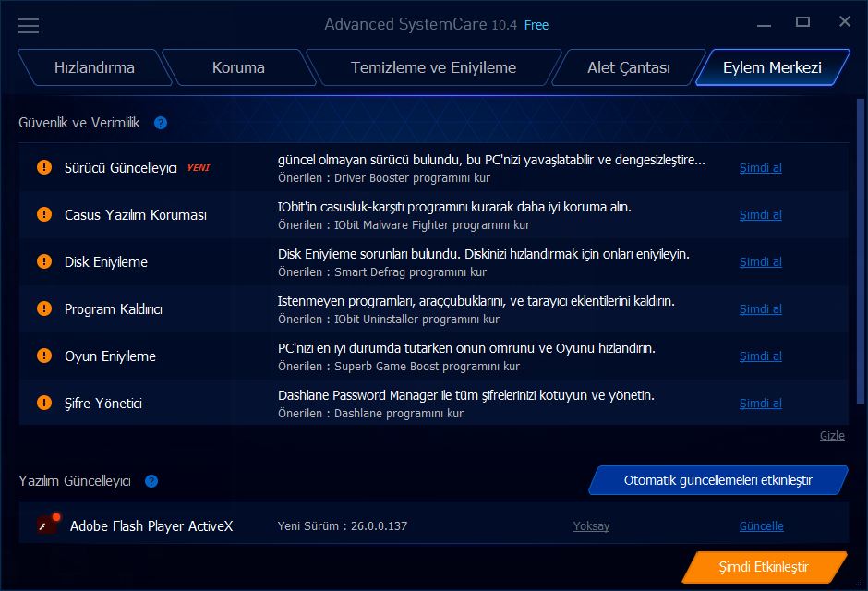Click 'Önerilen : Driver Booster programını kur' text
This screenshot has height=591, width=868.
[x=383, y=177]
